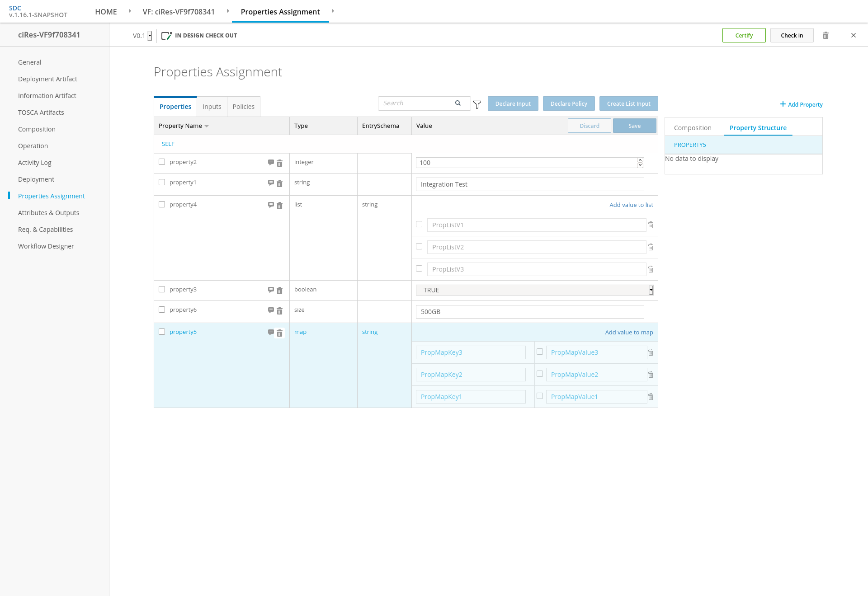This screenshot has width=868, height=596.
Task: Check the property4 checkbox
Action: click(162, 204)
